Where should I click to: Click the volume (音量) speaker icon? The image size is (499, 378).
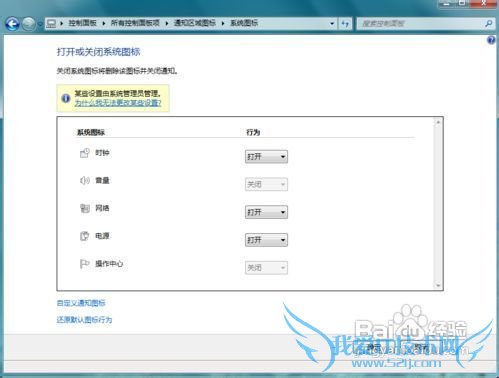pos(85,180)
